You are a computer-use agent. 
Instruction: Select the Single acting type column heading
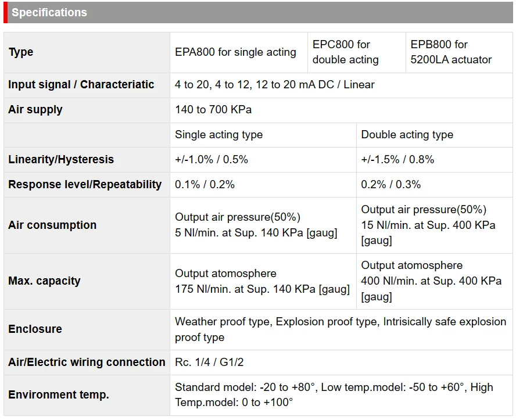[x=218, y=135]
